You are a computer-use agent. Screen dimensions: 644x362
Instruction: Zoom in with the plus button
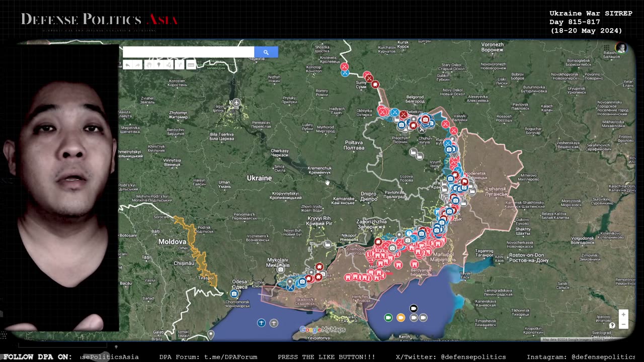tap(623, 315)
